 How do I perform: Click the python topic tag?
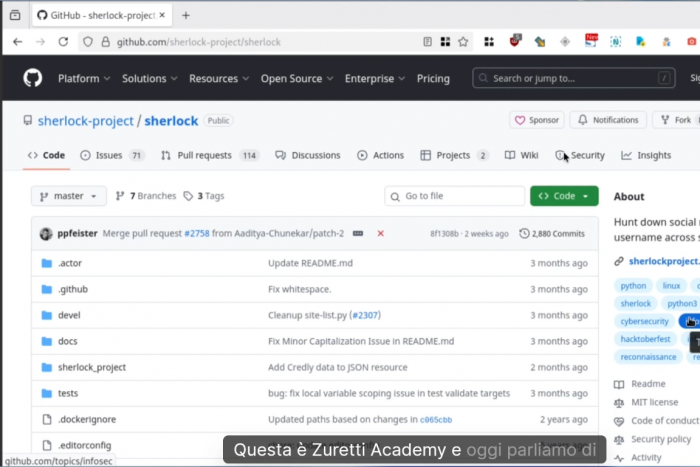coord(633,286)
